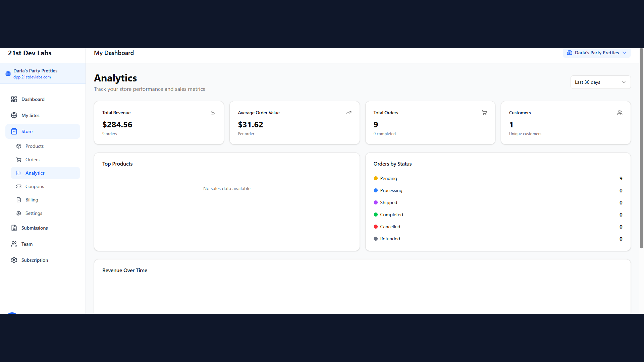Open the dpp.21stdevlabs.com site link
The image size is (644, 362).
pyautogui.click(x=32, y=77)
